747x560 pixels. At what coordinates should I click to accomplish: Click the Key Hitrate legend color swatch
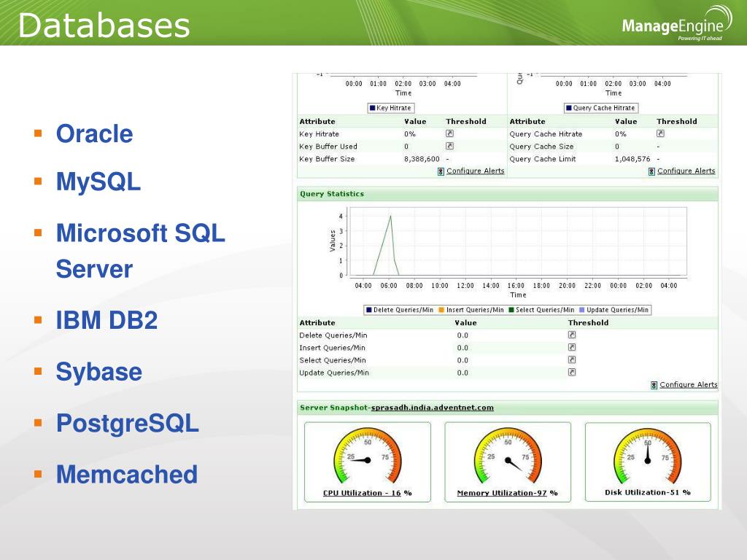click(372, 108)
